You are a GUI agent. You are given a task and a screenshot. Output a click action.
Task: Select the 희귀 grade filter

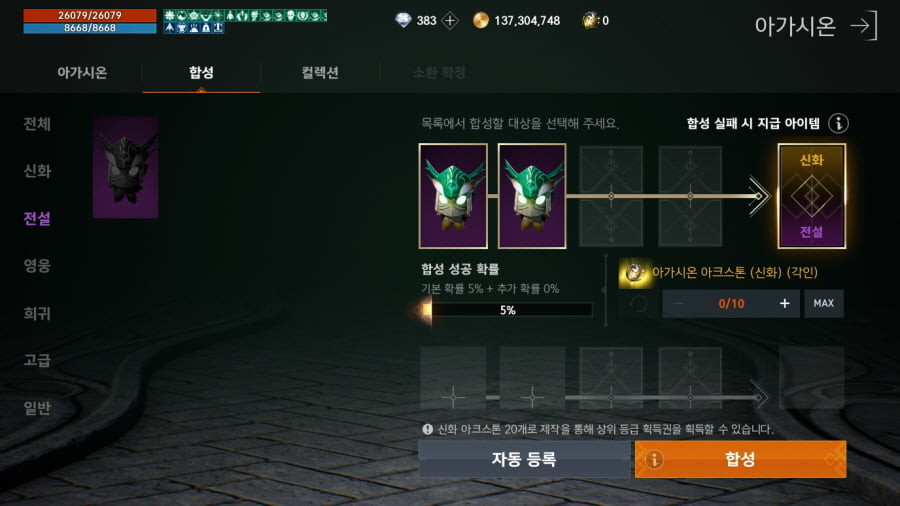click(37, 313)
